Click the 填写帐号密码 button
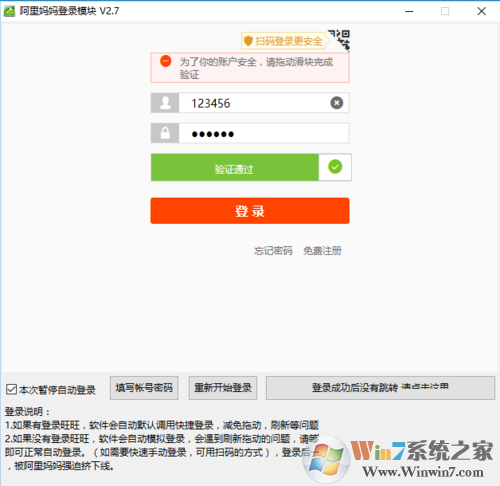This screenshot has height=486, width=500. click(144, 388)
